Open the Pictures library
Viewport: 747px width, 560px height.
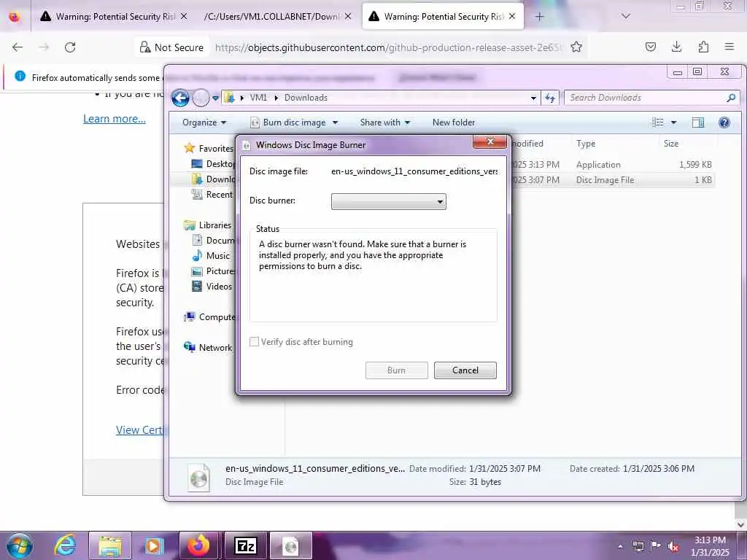[213, 271]
